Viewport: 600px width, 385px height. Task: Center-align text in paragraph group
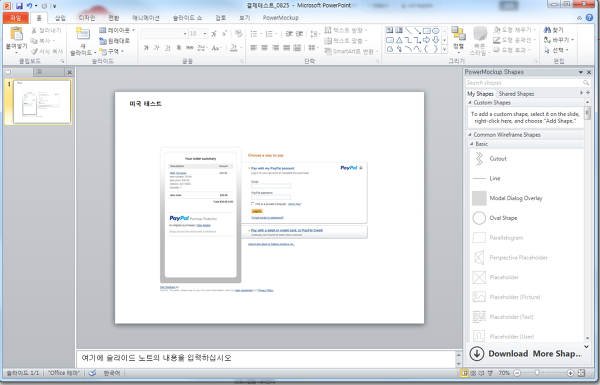click(x=264, y=48)
